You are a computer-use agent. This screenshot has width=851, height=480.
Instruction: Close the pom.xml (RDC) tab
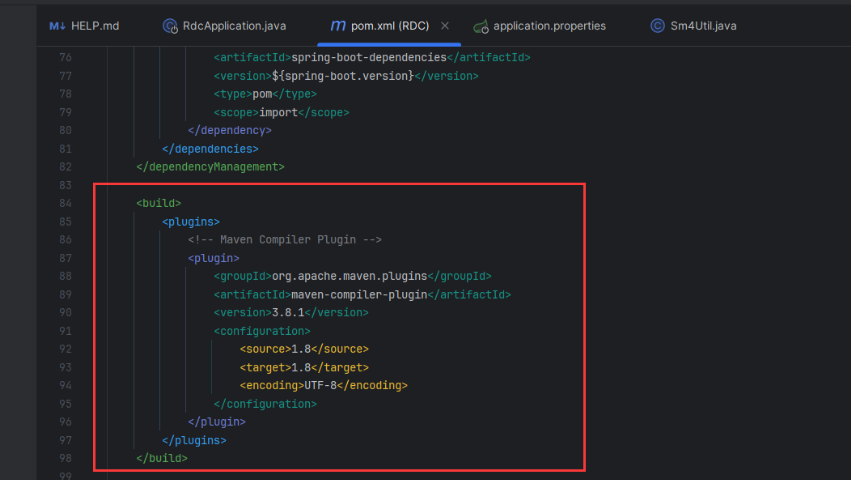(x=445, y=25)
